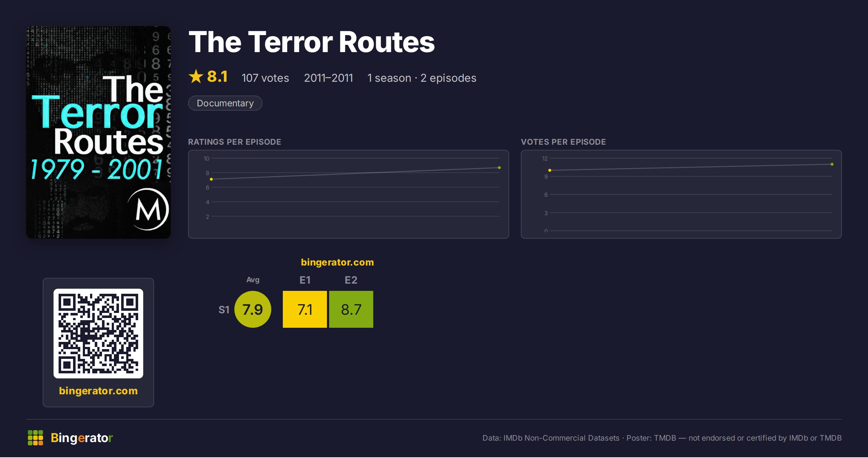This screenshot has height=458, width=868.
Task: Open bingerator.com link below the QR code
Action: tap(98, 391)
